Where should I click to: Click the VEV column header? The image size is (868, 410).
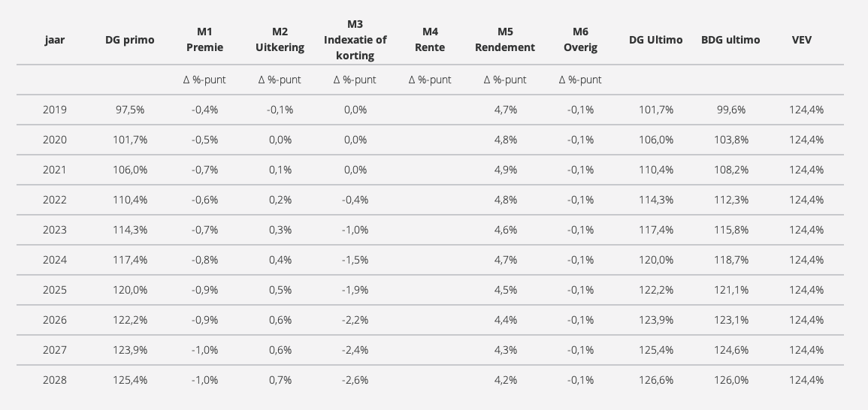802,40
